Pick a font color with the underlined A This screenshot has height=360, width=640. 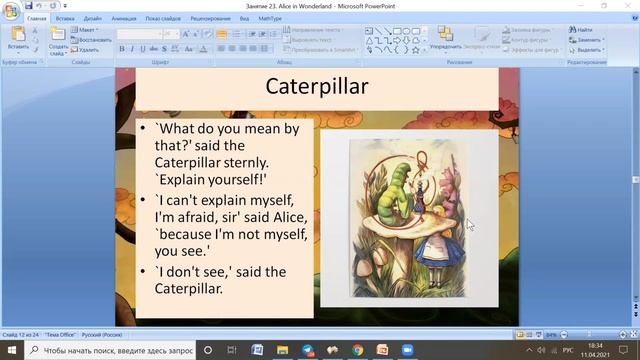204,49
